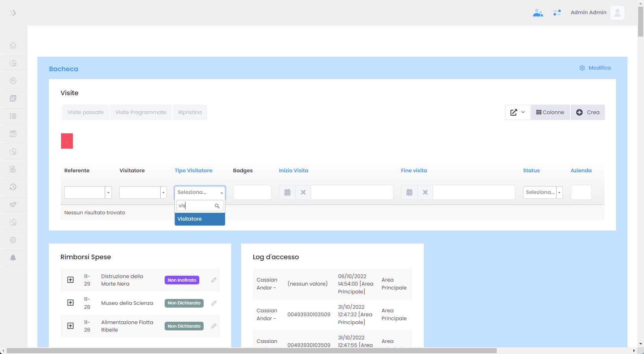Click the Badges filter input field
This screenshot has width=644, height=354.
252,192
